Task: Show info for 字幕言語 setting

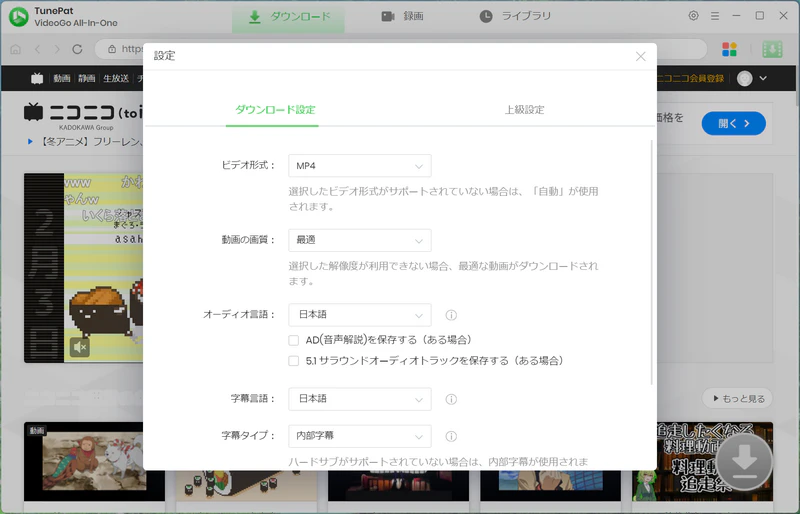Action: (x=451, y=399)
